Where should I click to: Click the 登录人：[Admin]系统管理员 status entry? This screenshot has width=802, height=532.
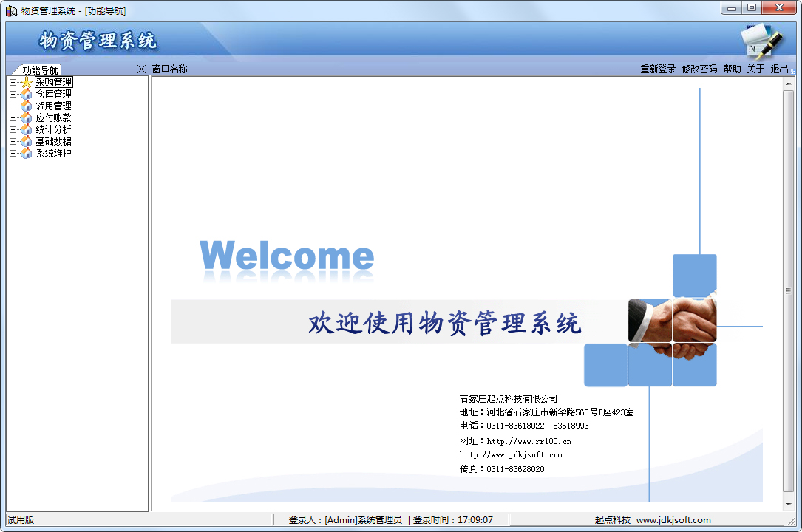345,519
